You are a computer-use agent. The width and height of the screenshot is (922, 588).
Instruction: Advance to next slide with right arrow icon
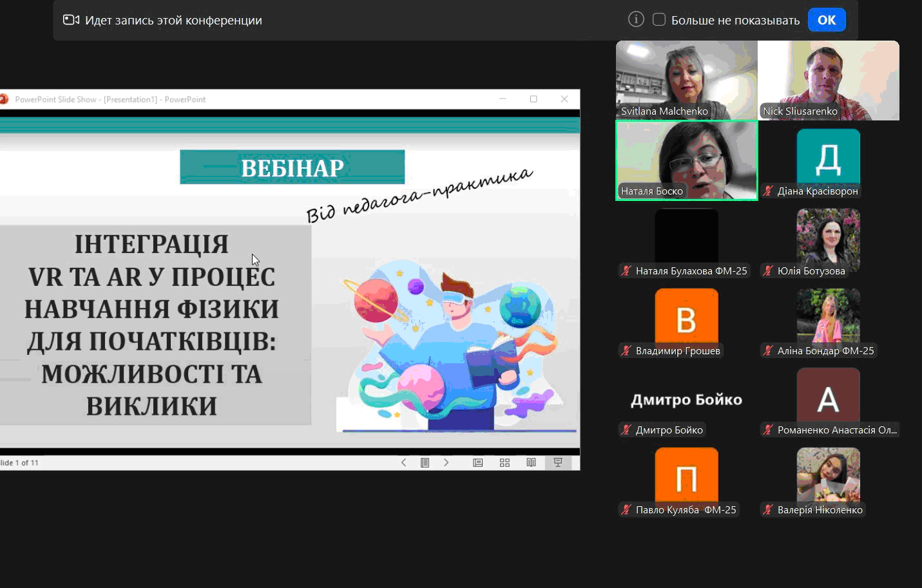click(x=446, y=462)
